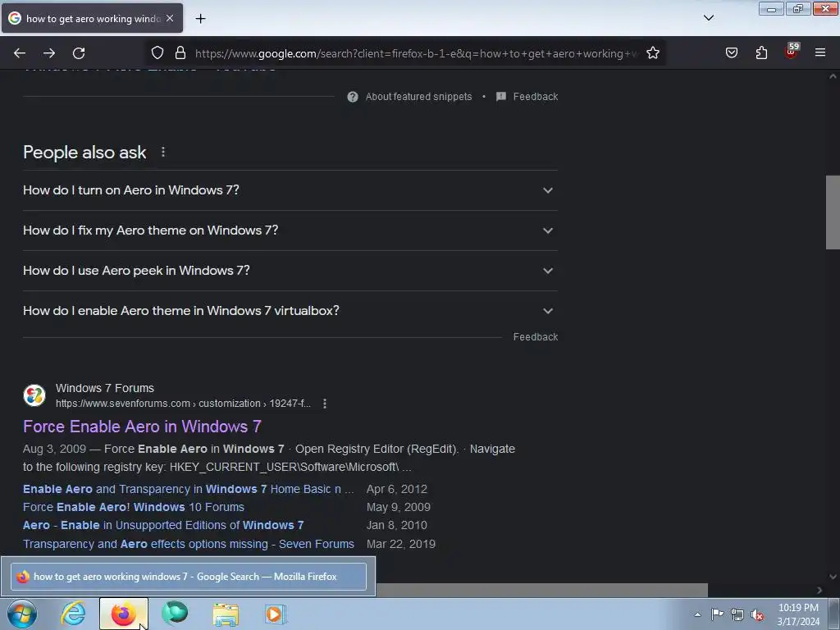The width and height of the screenshot is (840, 630).
Task: Open Action Center flag tray icon
Action: [717, 614]
